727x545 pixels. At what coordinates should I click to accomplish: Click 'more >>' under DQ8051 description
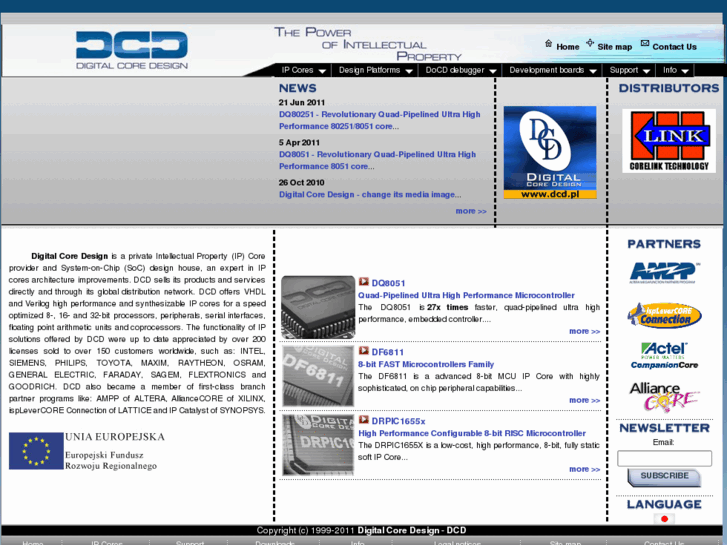coord(584,331)
